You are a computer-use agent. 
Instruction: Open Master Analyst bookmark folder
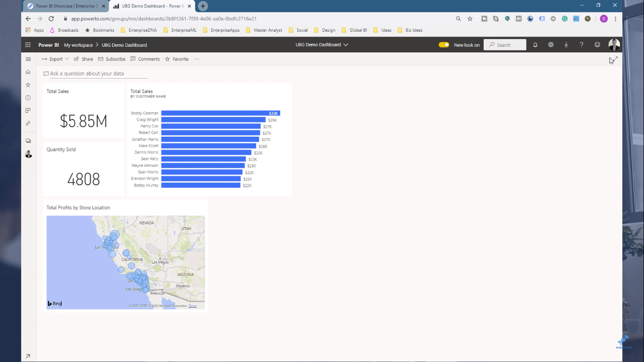click(x=264, y=30)
